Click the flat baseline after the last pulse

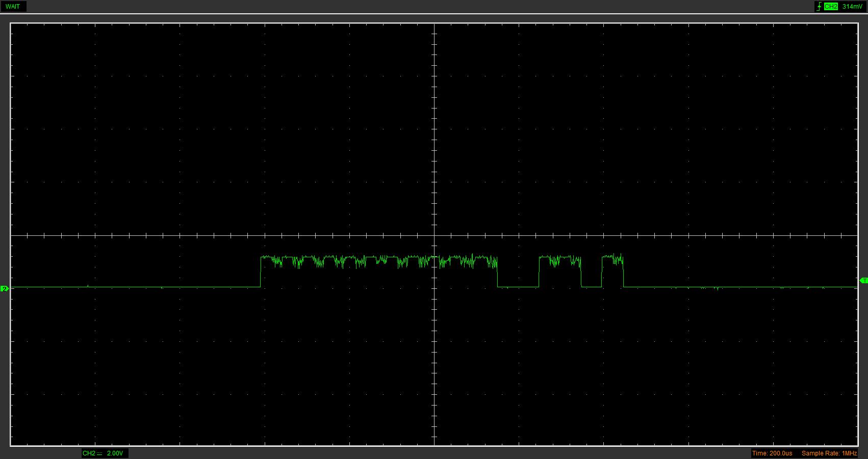coord(739,287)
